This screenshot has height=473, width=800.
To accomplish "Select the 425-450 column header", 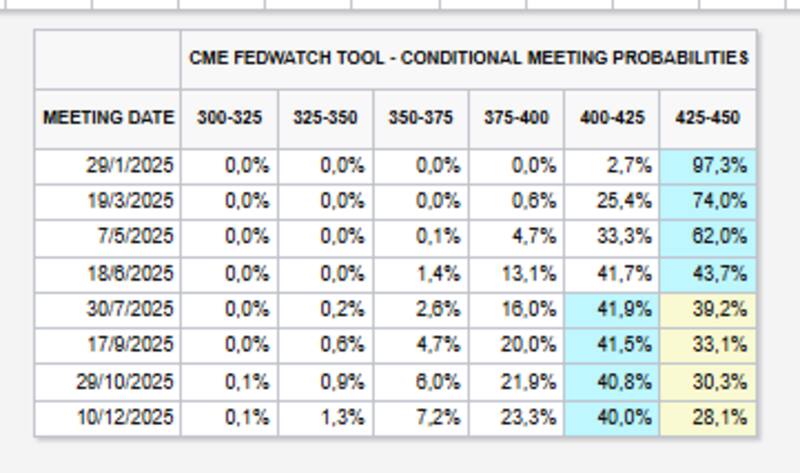I will point(707,118).
